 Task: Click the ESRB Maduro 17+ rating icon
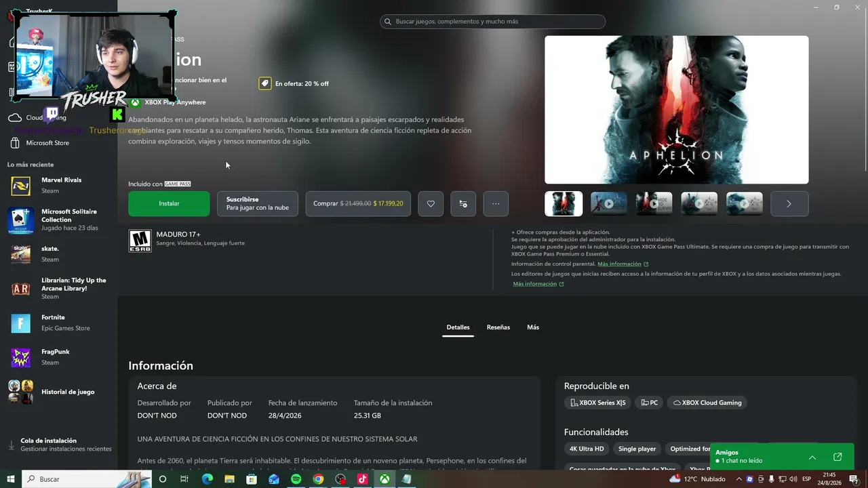click(140, 241)
